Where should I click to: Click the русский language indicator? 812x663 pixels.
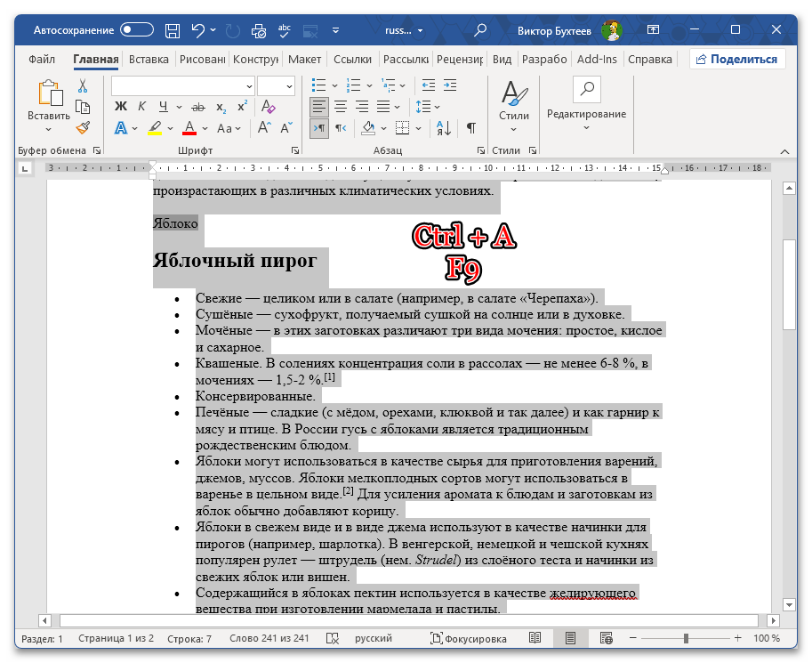tap(374, 638)
